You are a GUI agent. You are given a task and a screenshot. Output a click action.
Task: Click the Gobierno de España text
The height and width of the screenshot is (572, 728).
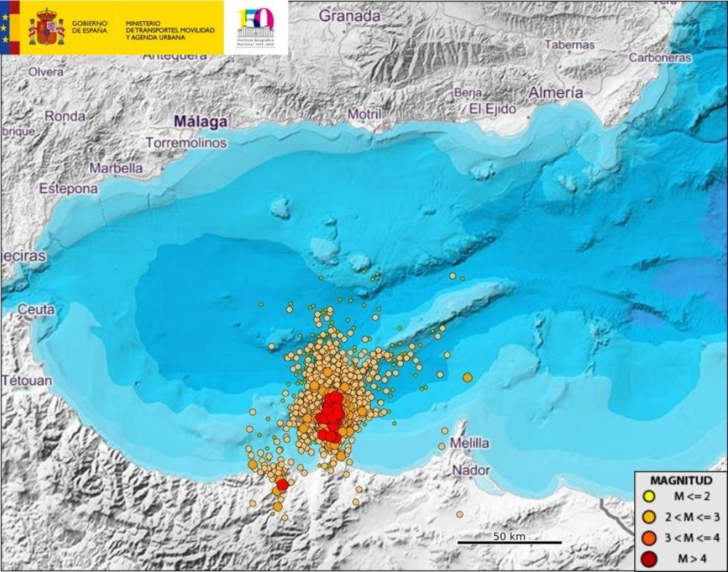coord(90,28)
